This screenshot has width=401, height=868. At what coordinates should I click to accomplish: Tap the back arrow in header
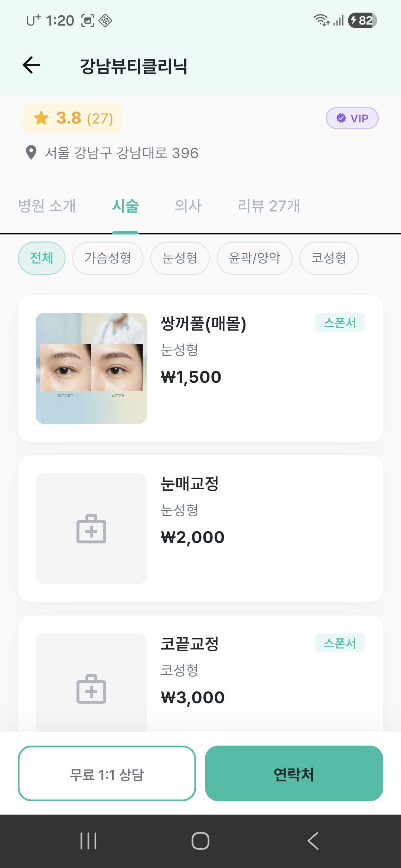[32, 65]
